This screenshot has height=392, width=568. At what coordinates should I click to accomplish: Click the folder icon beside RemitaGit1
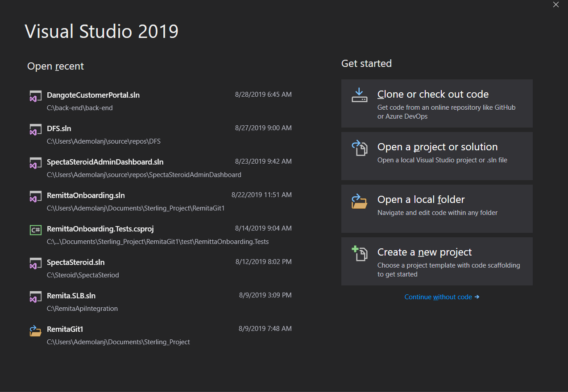tap(36, 330)
